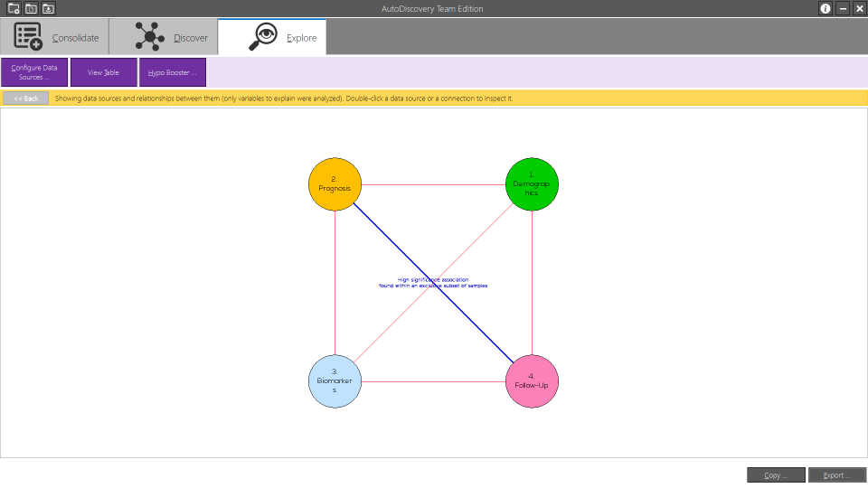Click the yellow info message text
This screenshot has height=488, width=868.
[x=283, y=99]
